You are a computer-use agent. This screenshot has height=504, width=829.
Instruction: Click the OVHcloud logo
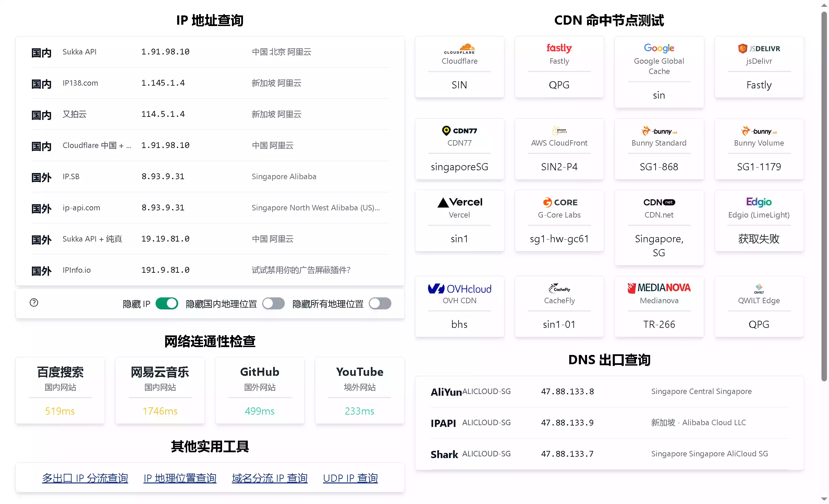[459, 289]
